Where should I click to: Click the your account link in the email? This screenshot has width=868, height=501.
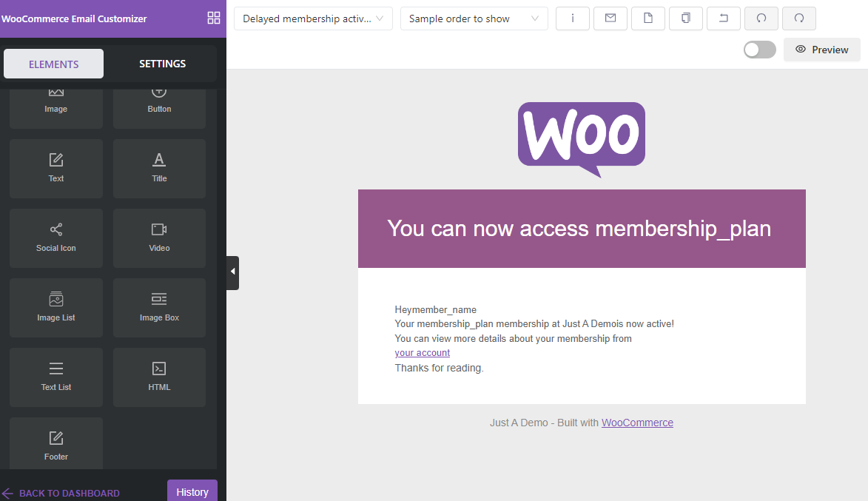click(x=422, y=352)
